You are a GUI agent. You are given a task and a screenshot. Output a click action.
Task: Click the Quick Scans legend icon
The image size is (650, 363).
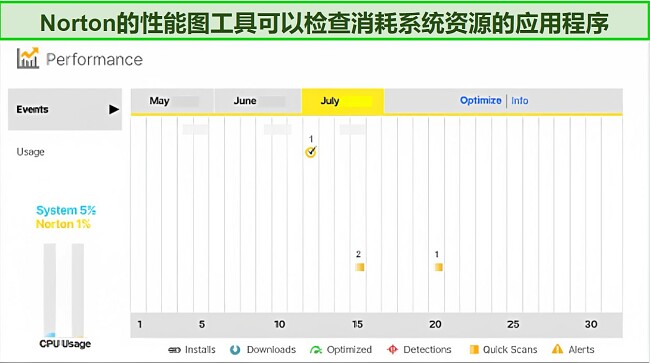(x=474, y=350)
